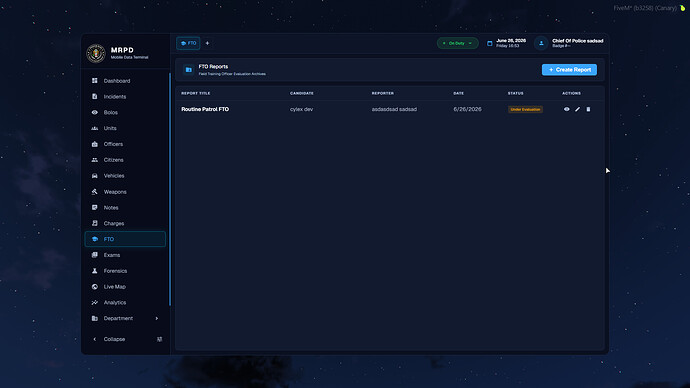690x388 pixels.
Task: Open the On Duty status dropdown
Action: [458, 43]
